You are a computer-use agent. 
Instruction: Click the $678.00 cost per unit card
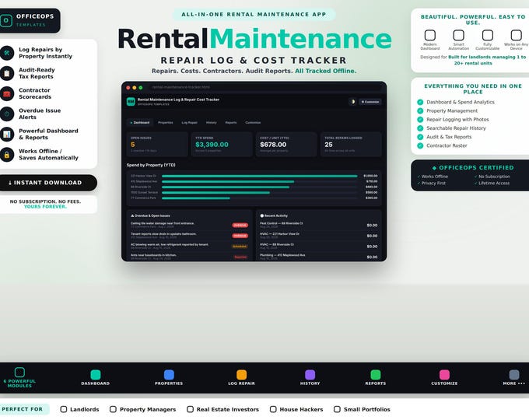click(x=286, y=145)
